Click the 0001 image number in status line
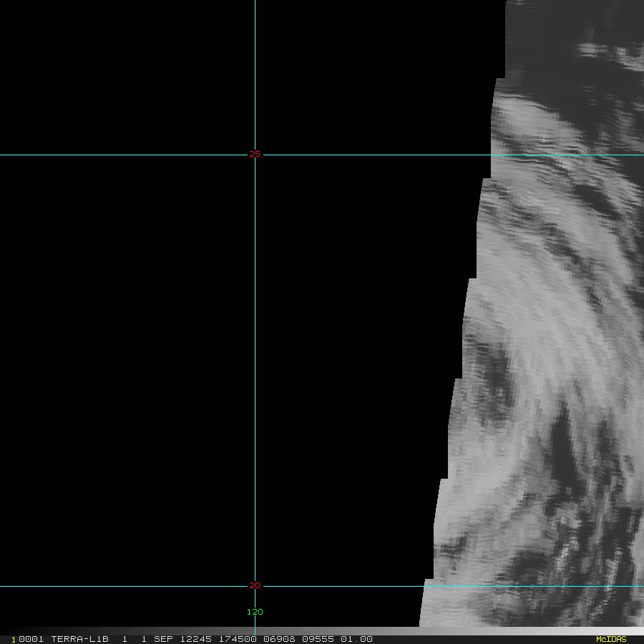This screenshot has width=644, height=644. point(31,639)
